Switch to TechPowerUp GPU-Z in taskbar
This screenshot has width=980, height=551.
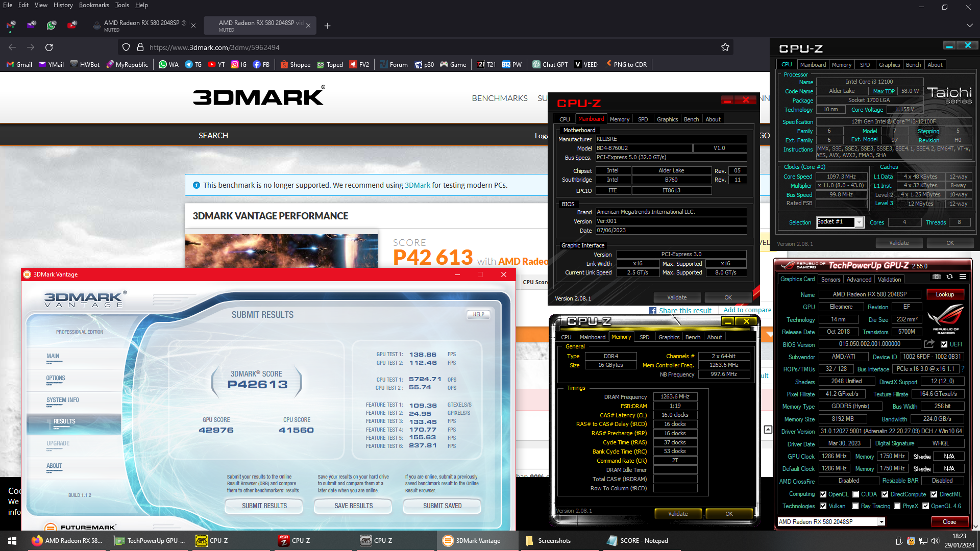click(x=150, y=541)
